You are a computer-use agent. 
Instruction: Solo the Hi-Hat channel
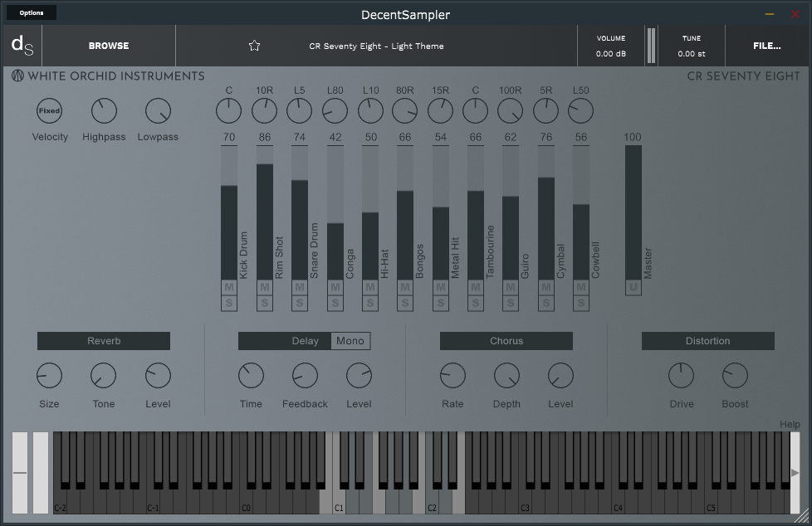(x=370, y=303)
